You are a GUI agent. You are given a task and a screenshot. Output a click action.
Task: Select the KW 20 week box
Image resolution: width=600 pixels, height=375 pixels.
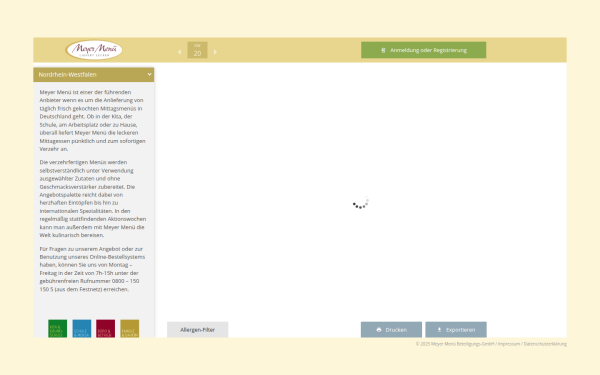click(x=197, y=50)
